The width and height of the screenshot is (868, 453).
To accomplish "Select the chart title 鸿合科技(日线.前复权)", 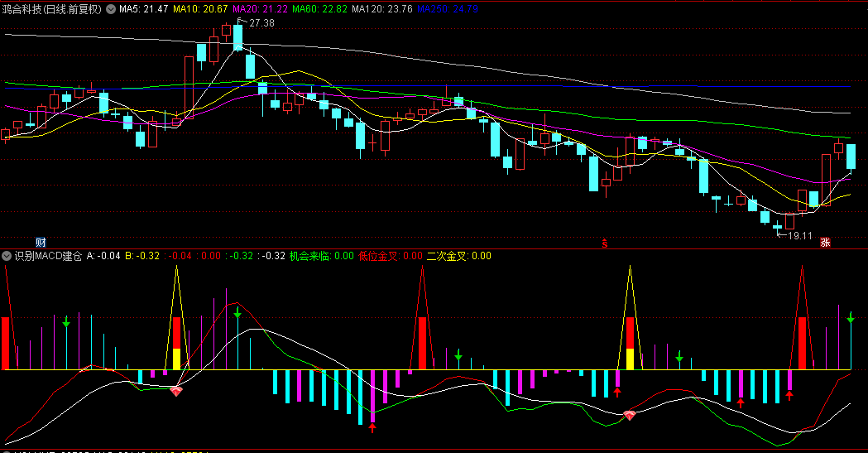I will coord(52,9).
